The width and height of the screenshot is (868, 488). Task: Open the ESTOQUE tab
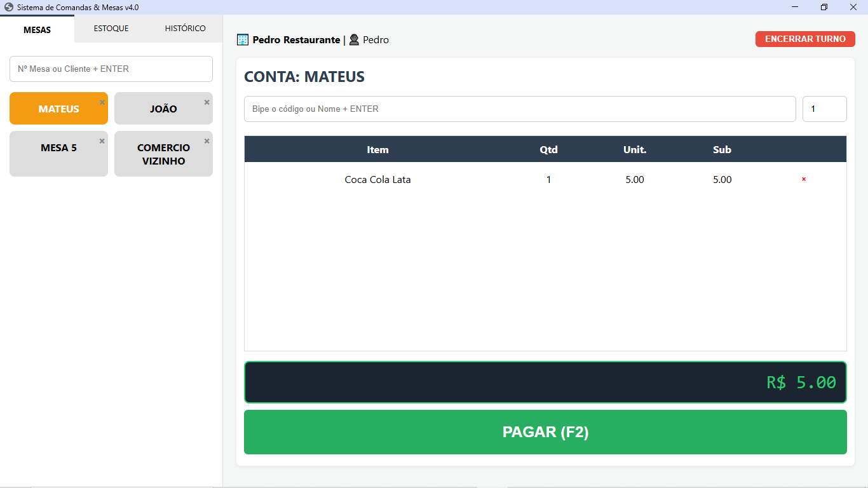(x=111, y=29)
